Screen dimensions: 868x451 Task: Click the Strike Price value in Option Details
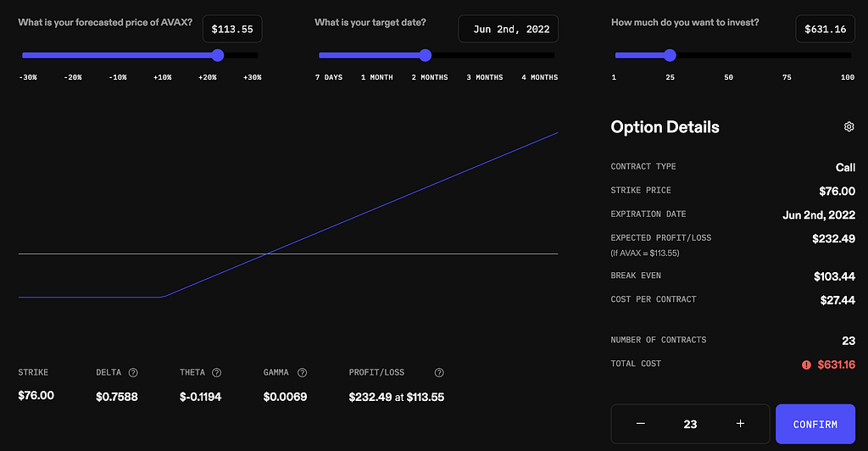(x=837, y=191)
